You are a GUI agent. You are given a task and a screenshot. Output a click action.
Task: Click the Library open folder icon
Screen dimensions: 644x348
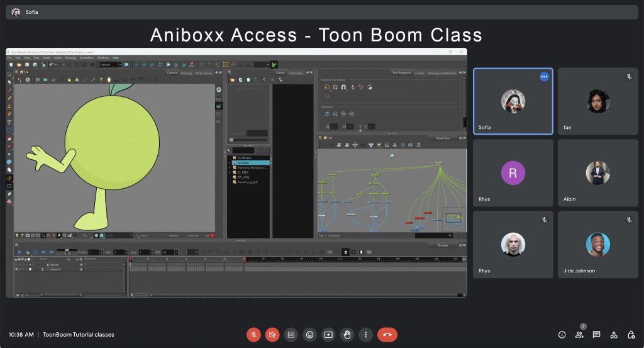pos(233,80)
